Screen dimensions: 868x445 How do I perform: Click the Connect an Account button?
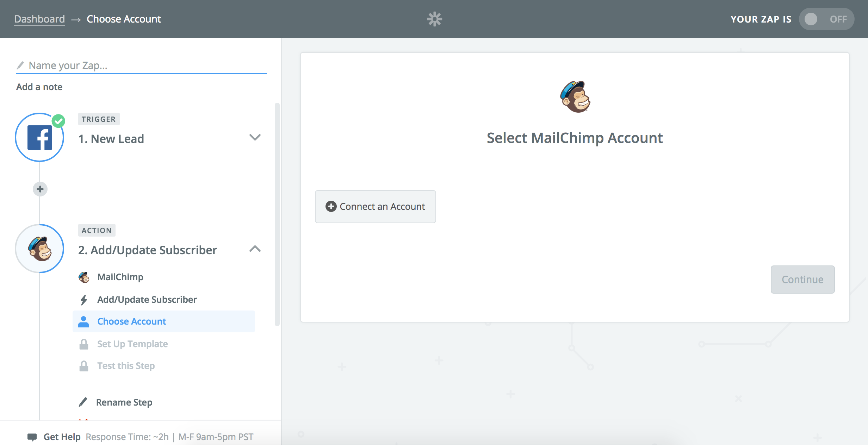click(375, 207)
